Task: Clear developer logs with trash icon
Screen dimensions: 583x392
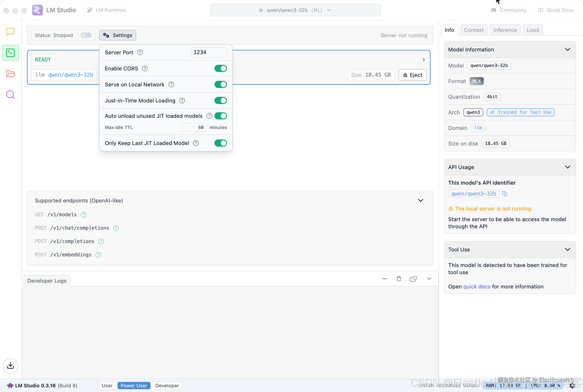Action: 399,279
